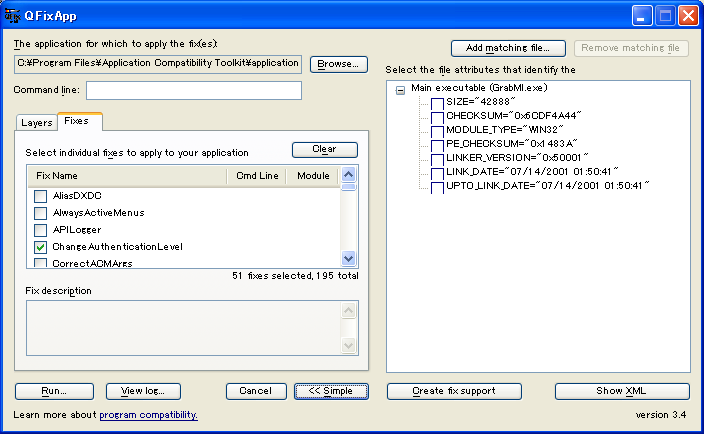Select Main executable (GrabMI.exe) tree item

click(479, 88)
